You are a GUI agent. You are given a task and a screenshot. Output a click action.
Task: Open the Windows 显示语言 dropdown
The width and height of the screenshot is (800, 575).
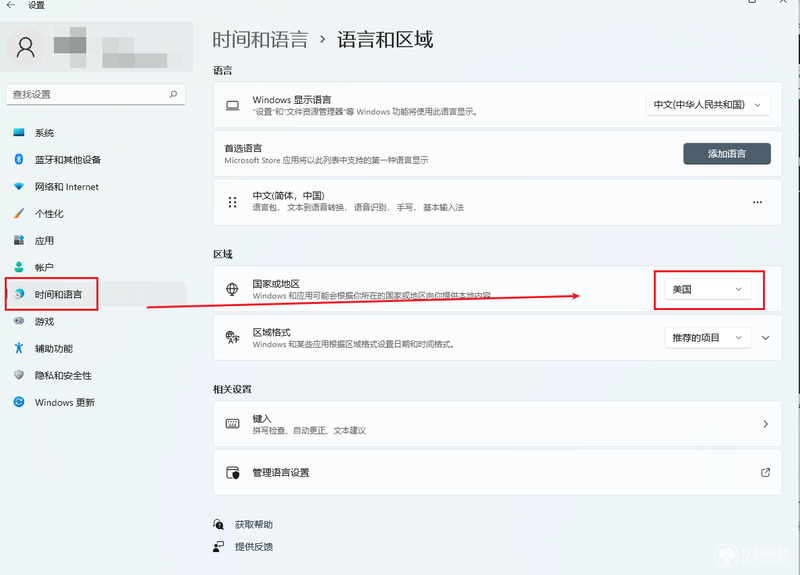pyautogui.click(x=708, y=105)
